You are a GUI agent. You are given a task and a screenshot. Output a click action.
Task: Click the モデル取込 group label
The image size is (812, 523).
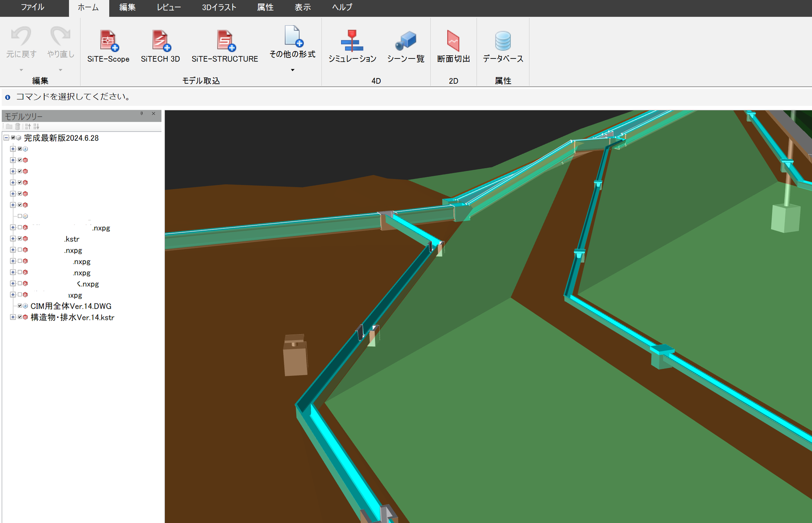(x=201, y=81)
